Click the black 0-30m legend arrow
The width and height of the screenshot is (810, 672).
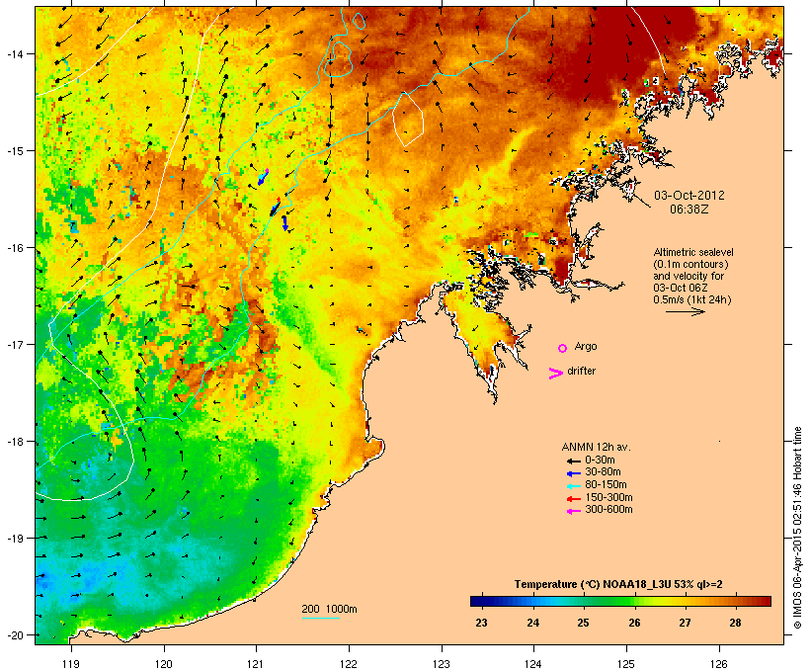tap(573, 461)
